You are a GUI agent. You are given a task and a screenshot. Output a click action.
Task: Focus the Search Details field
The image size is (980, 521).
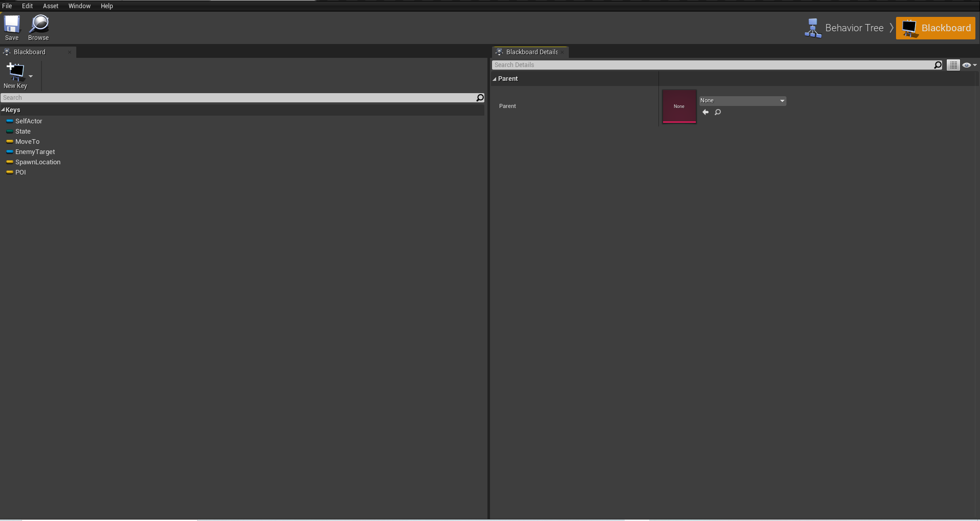coord(713,65)
